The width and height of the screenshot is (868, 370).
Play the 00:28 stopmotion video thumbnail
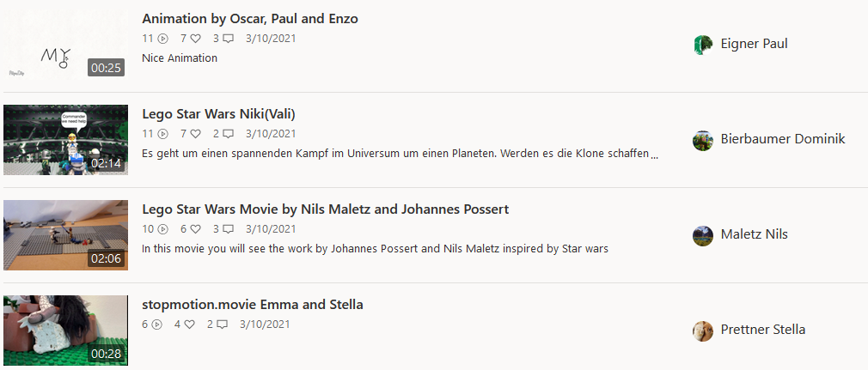tap(65, 331)
